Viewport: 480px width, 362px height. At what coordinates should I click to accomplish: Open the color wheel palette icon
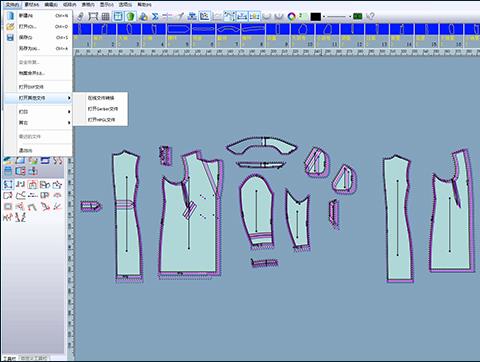pos(292,16)
